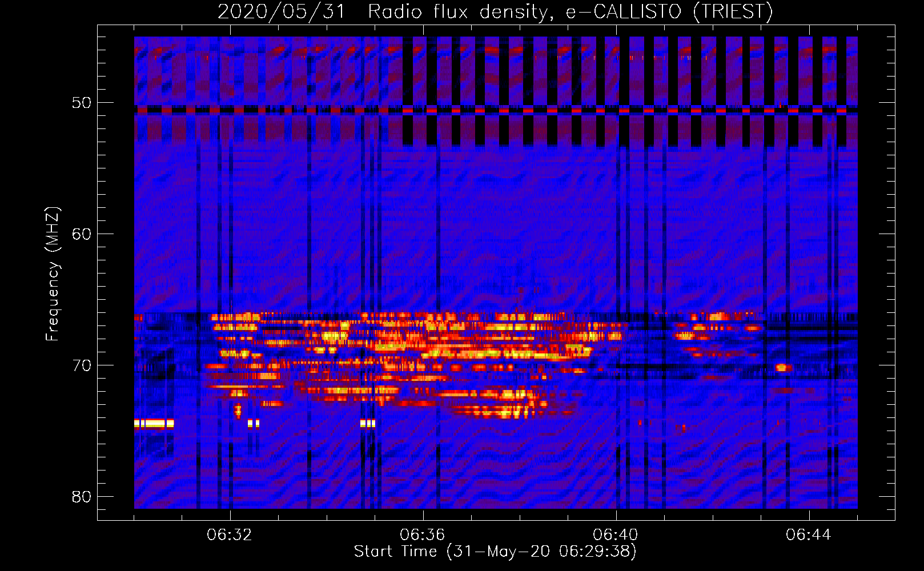
Task: Click the 60 frequency tick label
Action: (82, 234)
